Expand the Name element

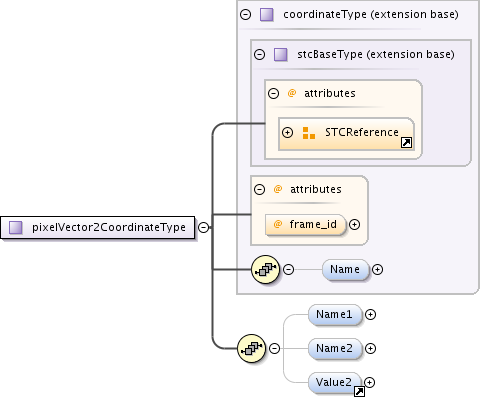click(377, 269)
